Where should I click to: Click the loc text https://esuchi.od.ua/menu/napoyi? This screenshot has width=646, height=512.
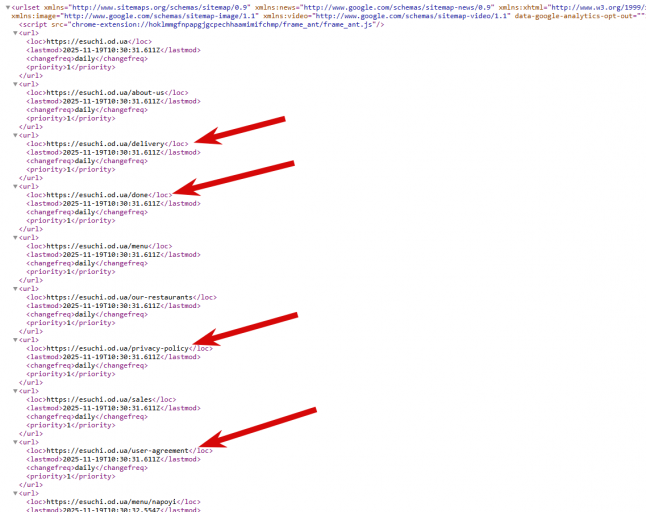click(x=111, y=502)
